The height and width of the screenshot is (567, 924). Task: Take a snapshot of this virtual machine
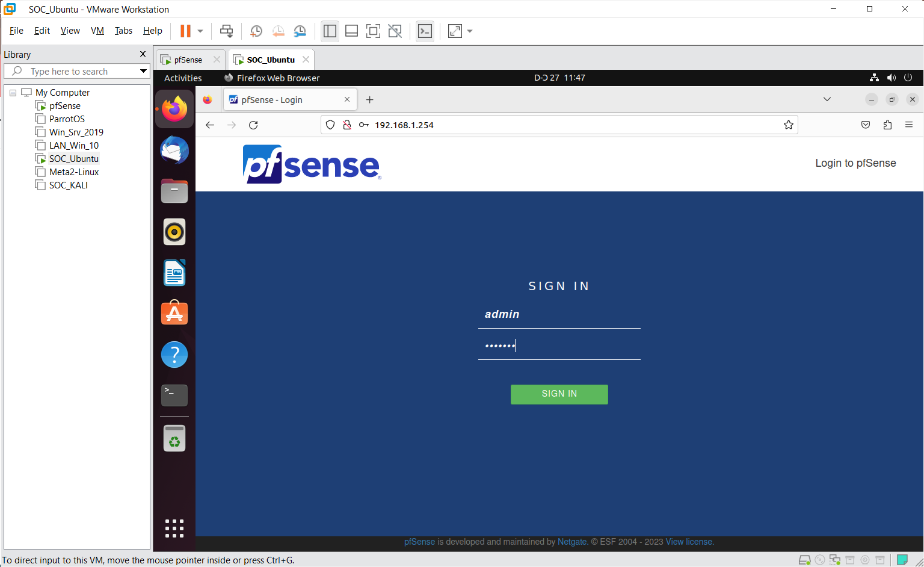(256, 31)
